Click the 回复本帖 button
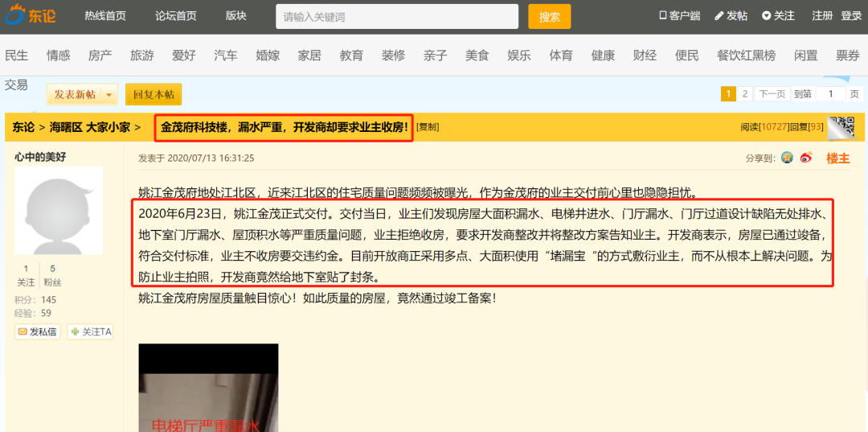This screenshot has width=868, height=432. tap(154, 95)
